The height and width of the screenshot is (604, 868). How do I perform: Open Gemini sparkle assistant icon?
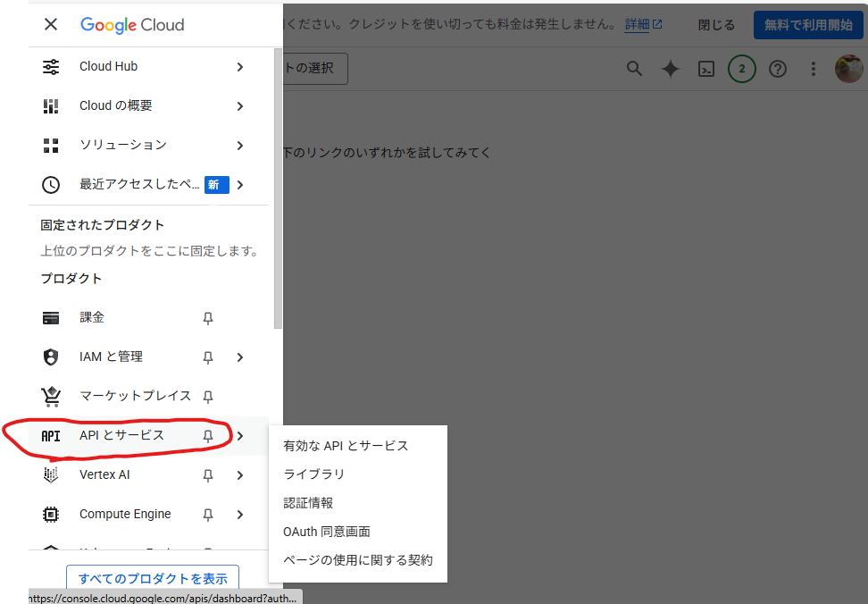(x=671, y=69)
